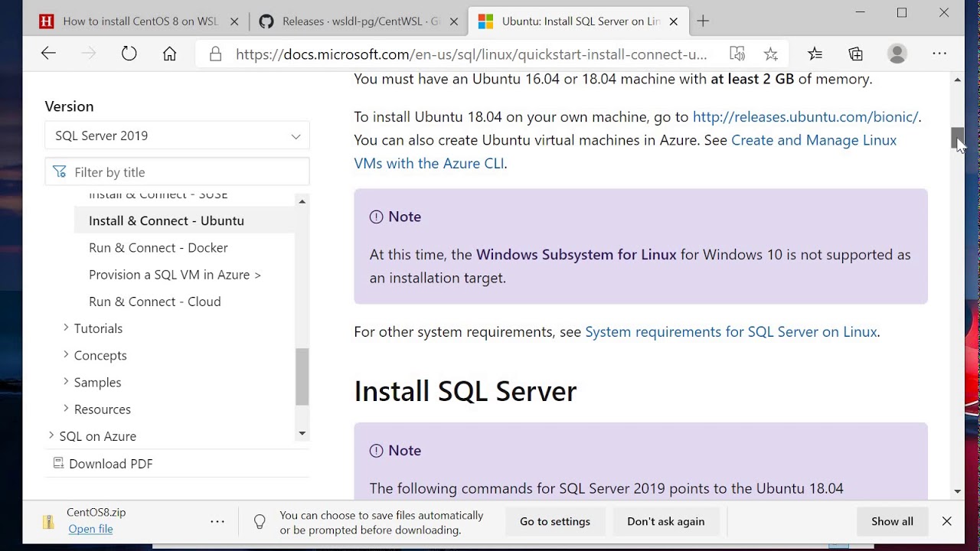Close the 'How to install CentOS 8' tab
The width and height of the screenshot is (980, 551).
tap(234, 21)
